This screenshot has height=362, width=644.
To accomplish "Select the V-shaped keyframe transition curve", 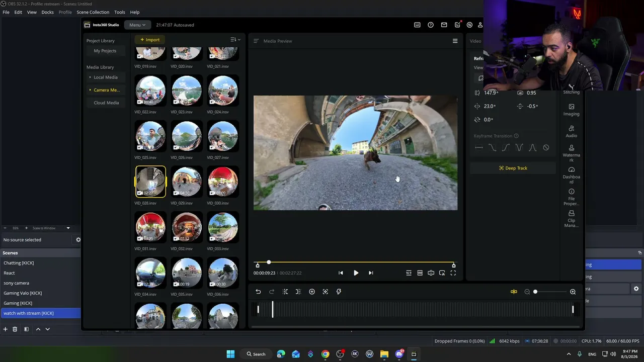I will point(519,148).
